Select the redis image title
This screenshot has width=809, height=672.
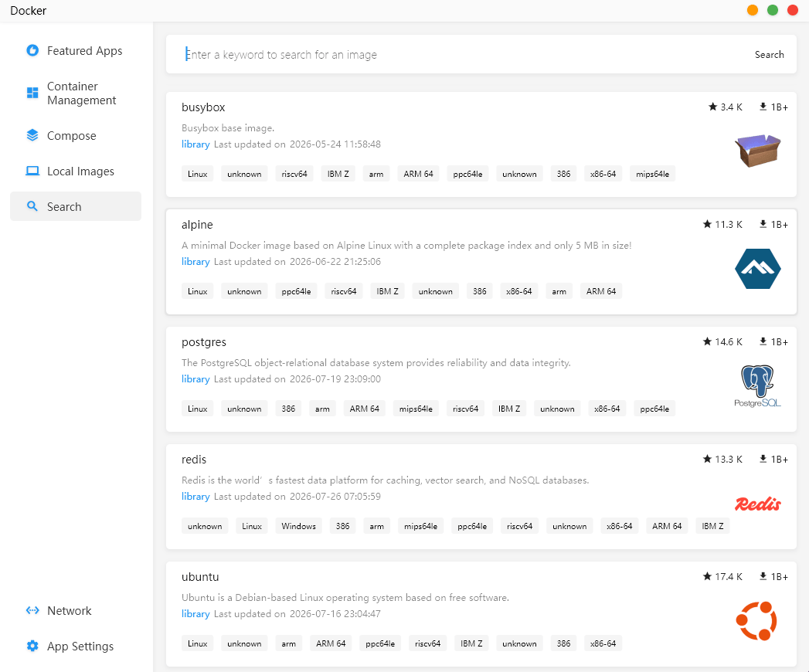(x=194, y=460)
